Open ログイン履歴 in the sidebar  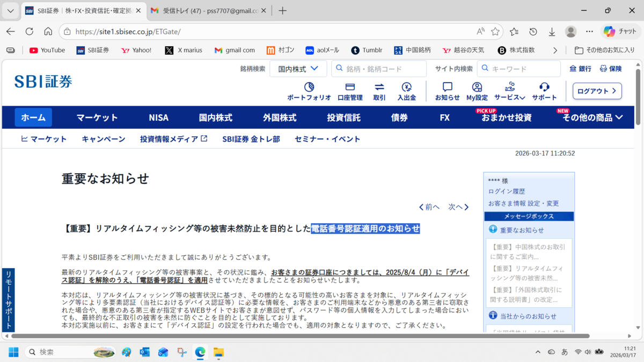(507, 191)
